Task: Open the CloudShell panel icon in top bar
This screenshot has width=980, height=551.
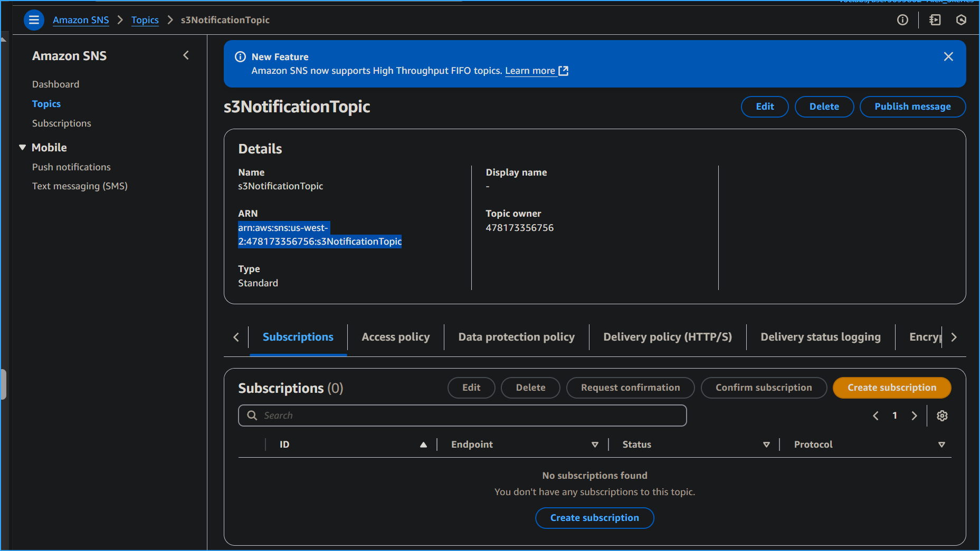Action: coord(935,20)
